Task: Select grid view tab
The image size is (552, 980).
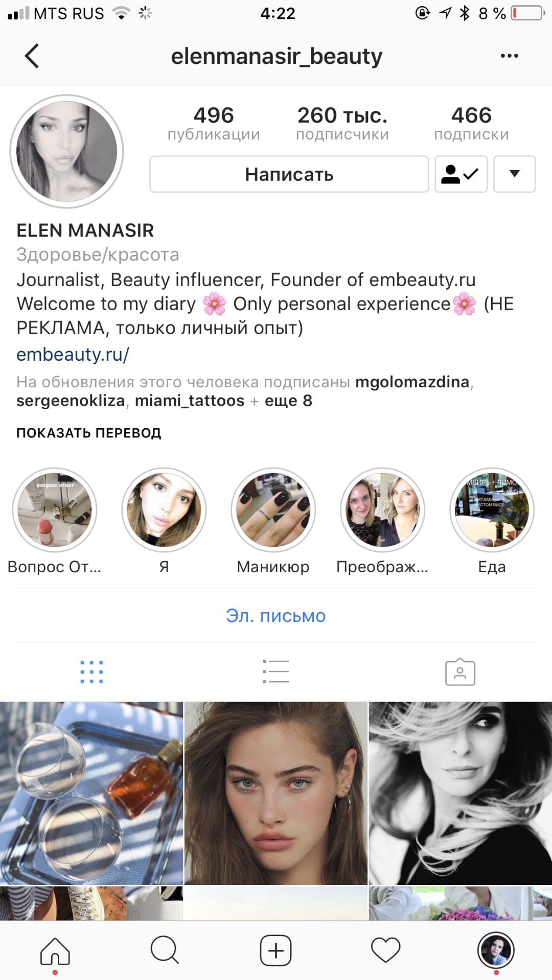Action: coord(92,672)
